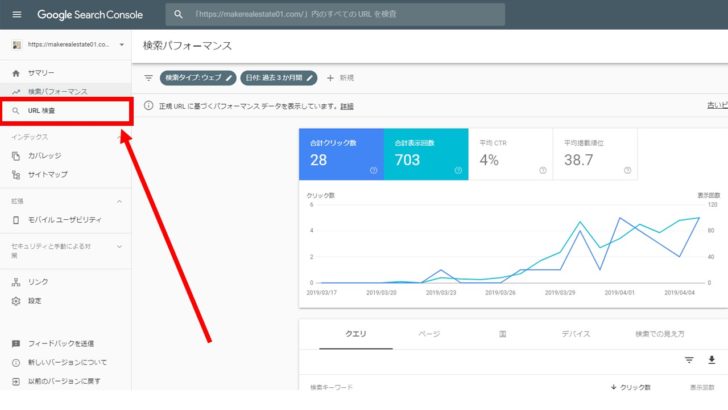Click the URL search input field

(340, 15)
